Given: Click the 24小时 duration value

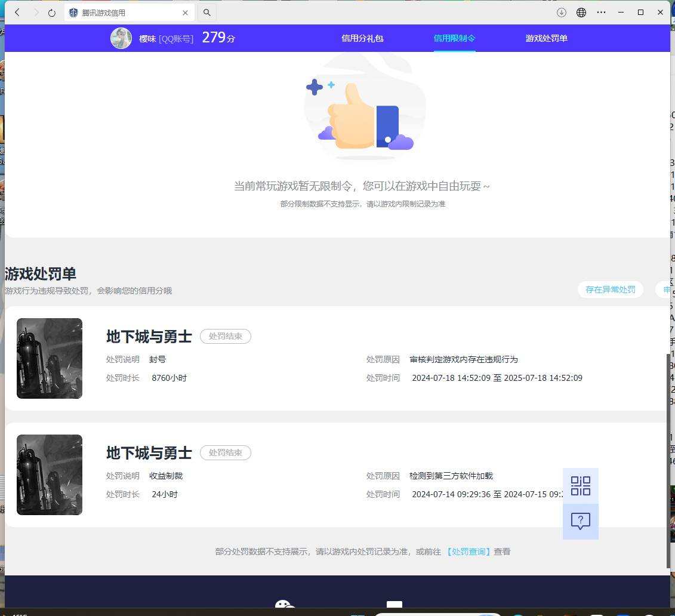Looking at the screenshot, I should tap(165, 494).
